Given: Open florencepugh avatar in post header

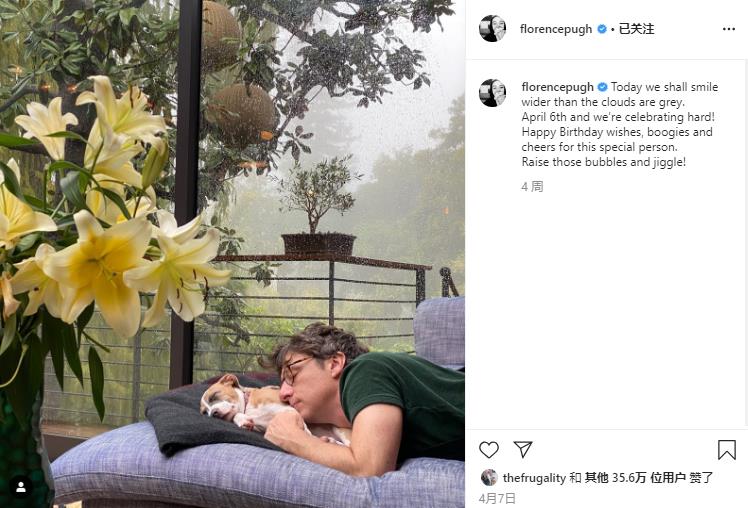Looking at the screenshot, I should pos(492,29).
